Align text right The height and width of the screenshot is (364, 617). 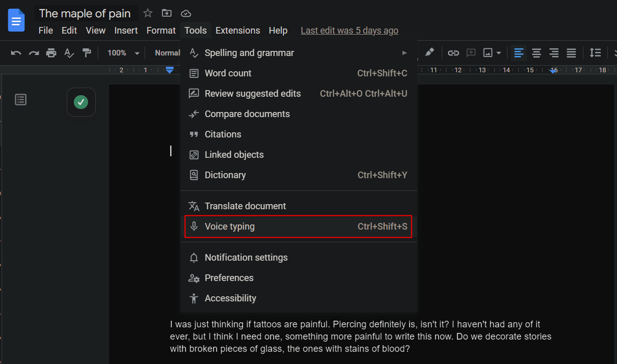coord(554,53)
